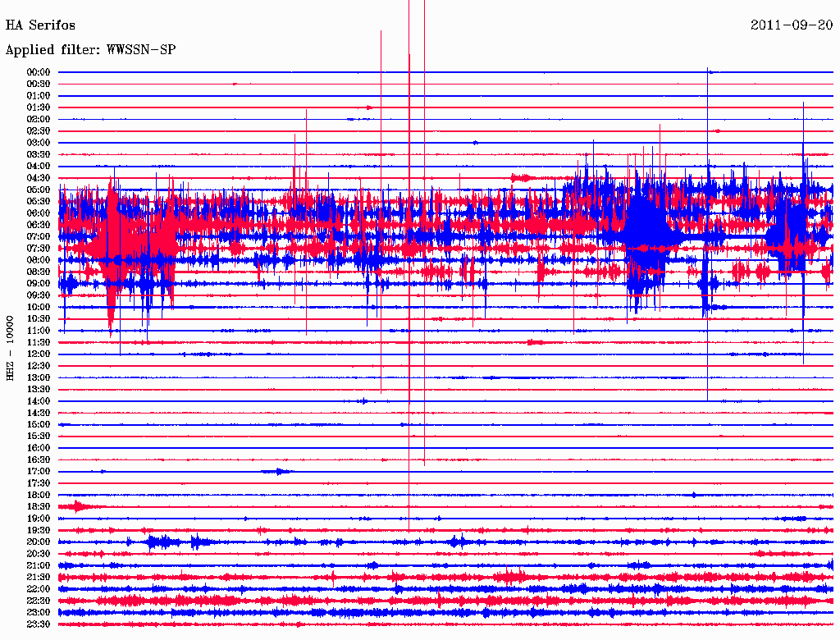Image resolution: width=840 pixels, height=640 pixels.
Task: Select the 14:30 time label
Action: tap(39, 414)
